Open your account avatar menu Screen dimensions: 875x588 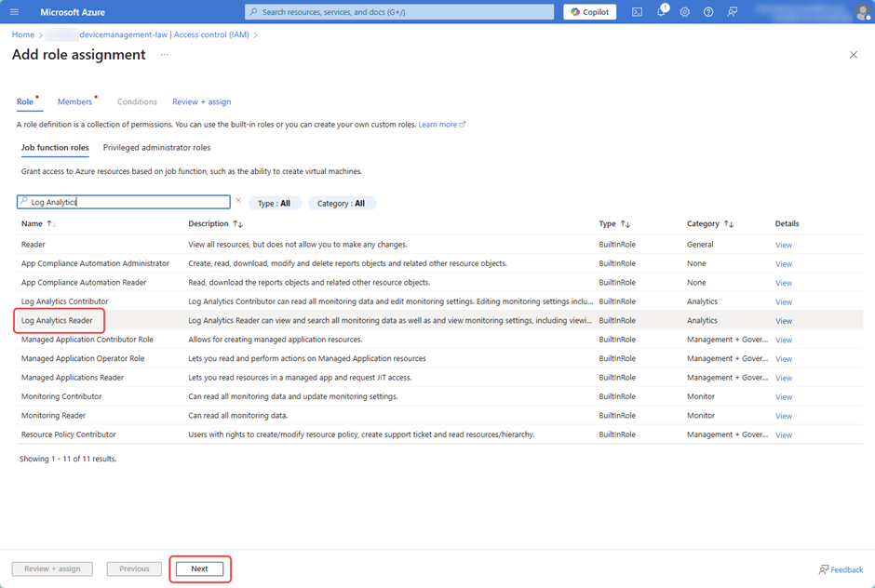tap(864, 11)
